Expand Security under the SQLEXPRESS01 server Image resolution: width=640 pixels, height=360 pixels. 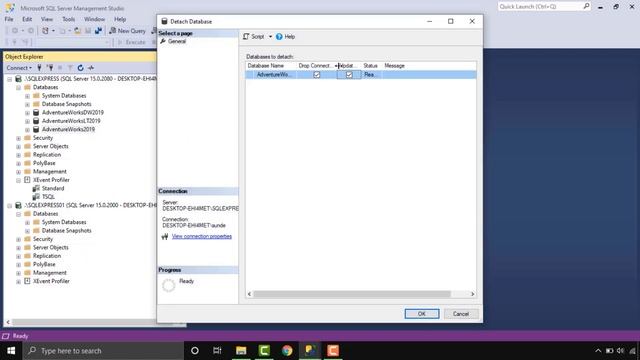click(x=18, y=239)
